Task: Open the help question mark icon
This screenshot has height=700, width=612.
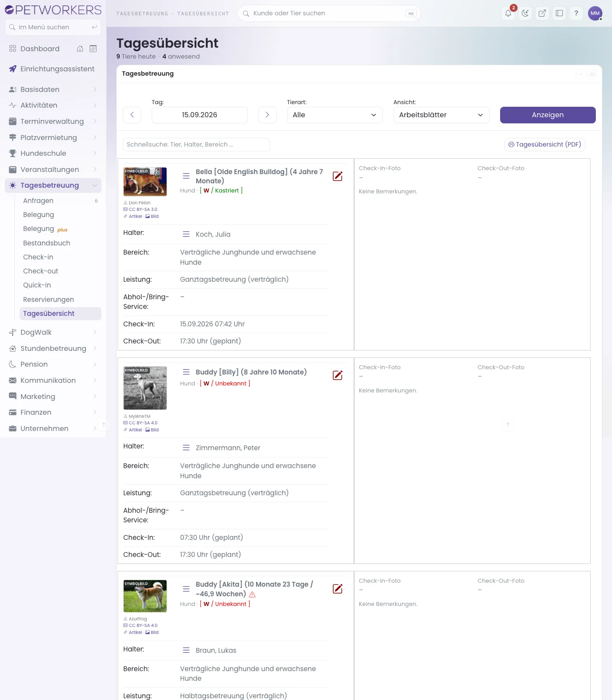Action: click(x=576, y=13)
